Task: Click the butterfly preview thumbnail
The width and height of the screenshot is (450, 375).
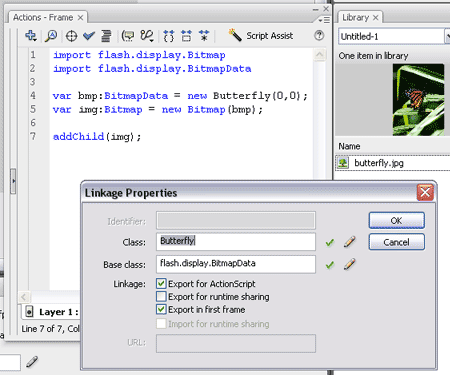Action: tap(418, 100)
